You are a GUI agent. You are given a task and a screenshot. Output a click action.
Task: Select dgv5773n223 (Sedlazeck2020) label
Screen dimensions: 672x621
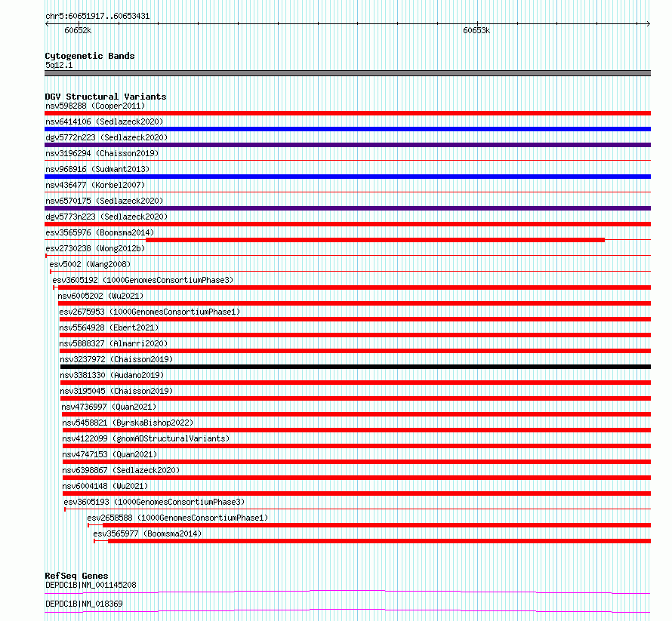point(106,217)
